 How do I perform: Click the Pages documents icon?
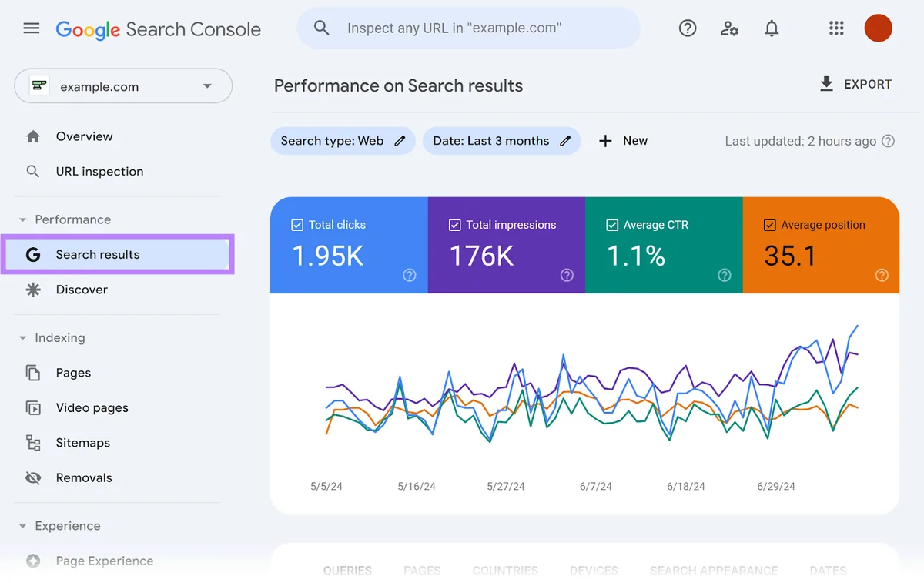click(33, 373)
